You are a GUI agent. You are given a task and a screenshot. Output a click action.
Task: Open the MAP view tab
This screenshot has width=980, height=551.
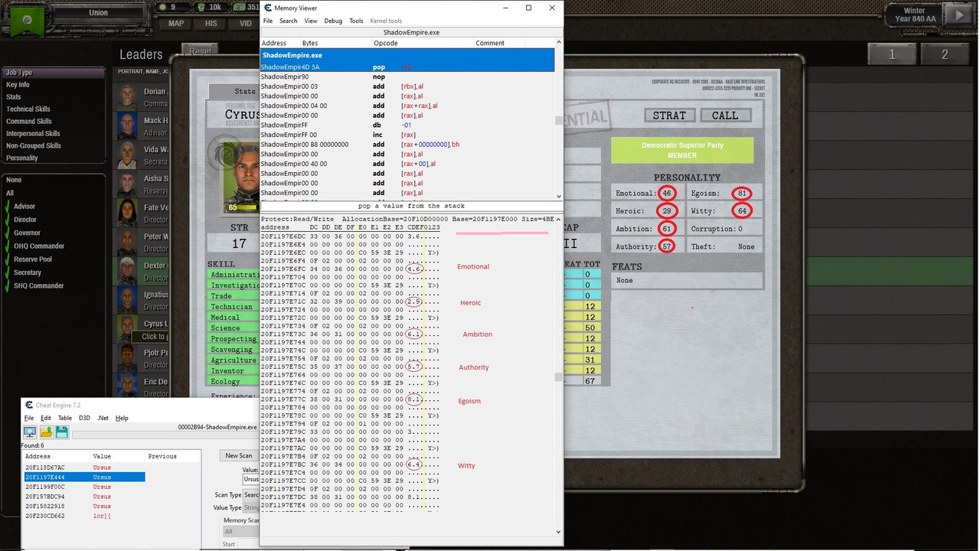click(x=176, y=23)
